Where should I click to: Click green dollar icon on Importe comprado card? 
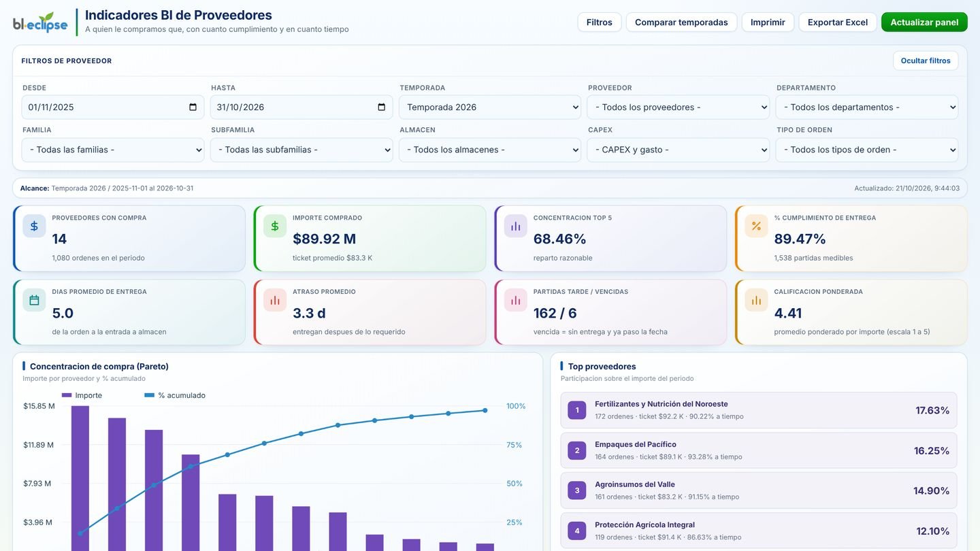click(x=275, y=226)
